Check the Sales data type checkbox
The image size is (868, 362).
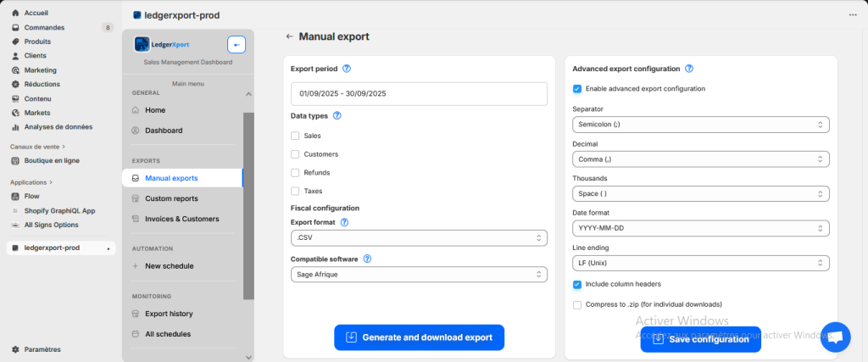295,136
